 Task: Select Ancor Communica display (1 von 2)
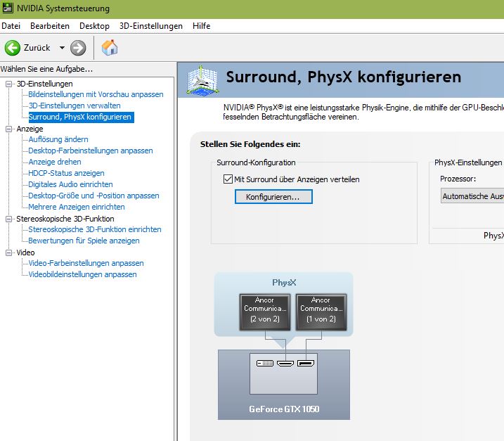321,312
